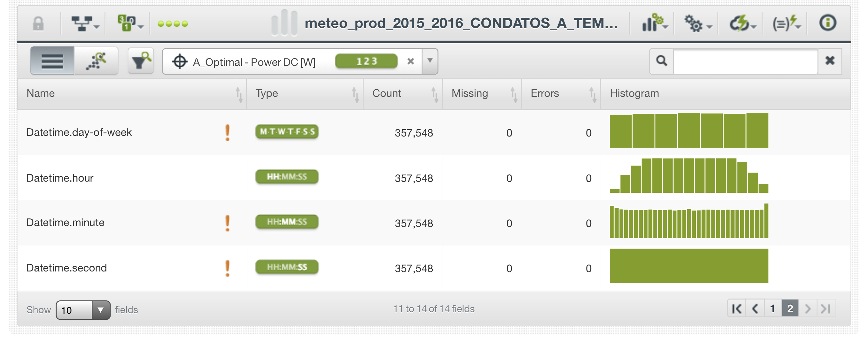868x341 pixels.
Task: Open the sources workflow menu icon
Action: tap(84, 23)
